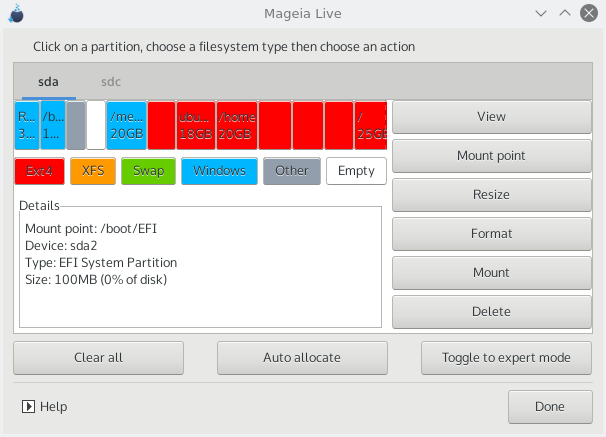Select the /home 20GB partition block
Image resolution: width=606 pixels, height=437 pixels.
[237, 125]
